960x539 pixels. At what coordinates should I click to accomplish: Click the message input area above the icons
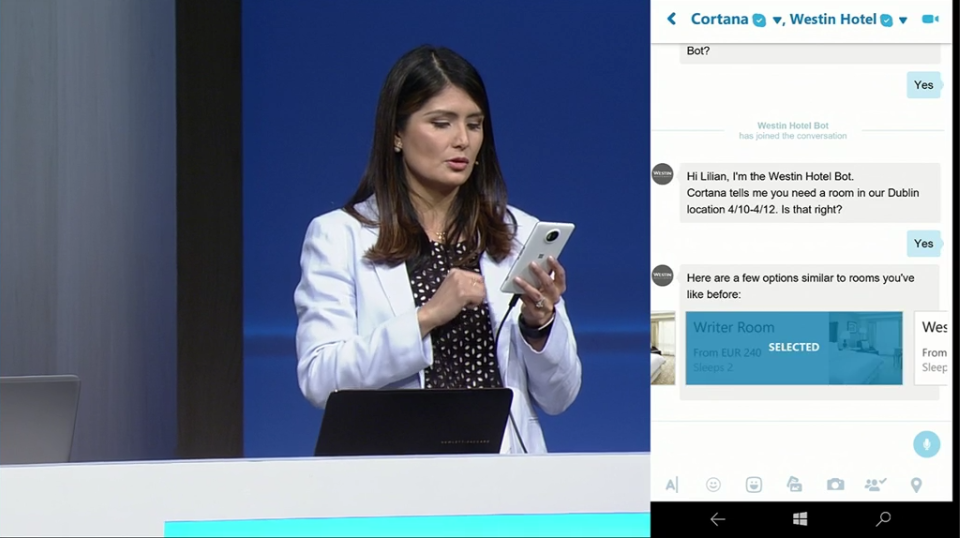click(x=781, y=444)
